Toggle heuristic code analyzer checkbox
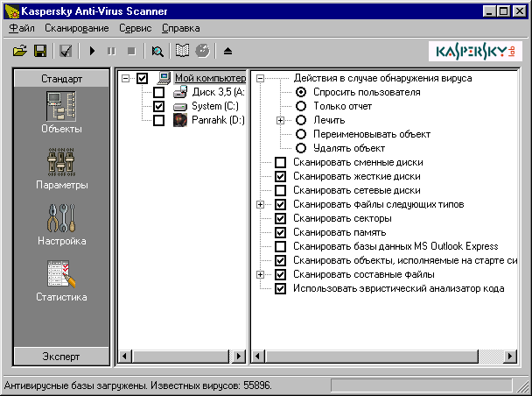This screenshot has width=532, height=396. [x=280, y=288]
